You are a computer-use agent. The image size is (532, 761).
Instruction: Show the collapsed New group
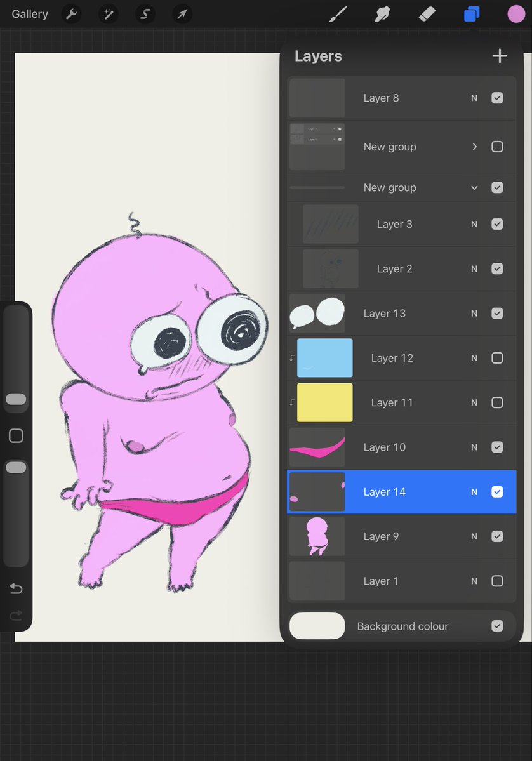pos(497,147)
